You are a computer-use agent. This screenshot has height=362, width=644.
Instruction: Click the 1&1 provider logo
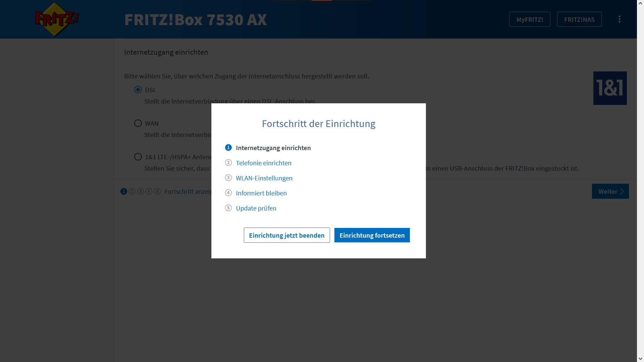[x=610, y=88]
